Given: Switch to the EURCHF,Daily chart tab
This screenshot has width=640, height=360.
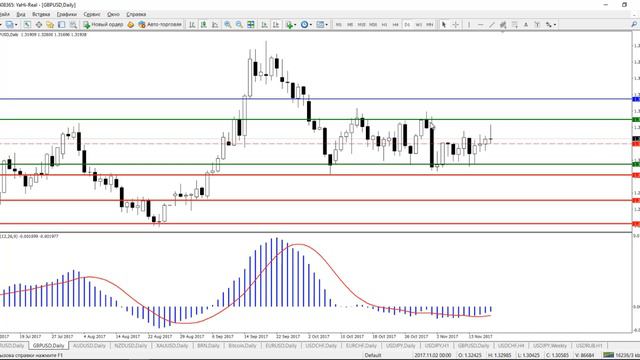Looking at the screenshot, I should [x=361, y=346].
